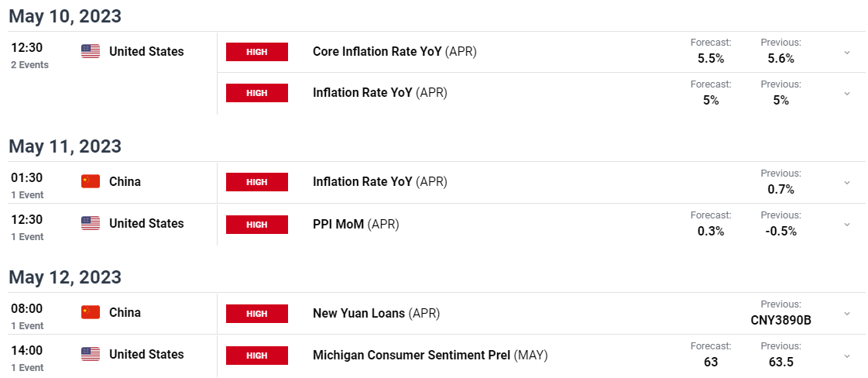Click the 2 Events label under 12:30
This screenshot has height=378, width=868.
tap(30, 65)
